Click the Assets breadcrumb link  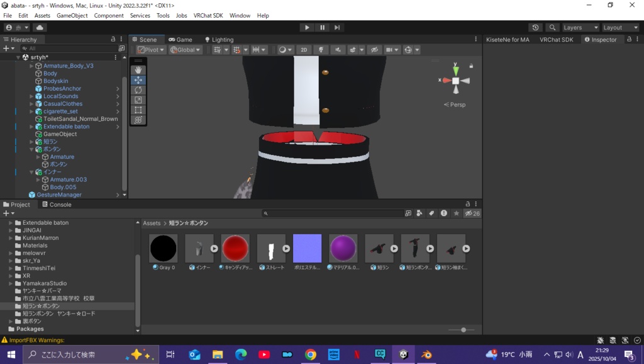click(152, 223)
